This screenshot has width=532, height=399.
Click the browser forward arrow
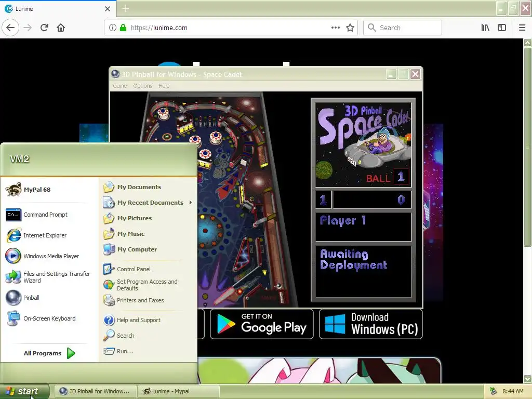(x=28, y=28)
